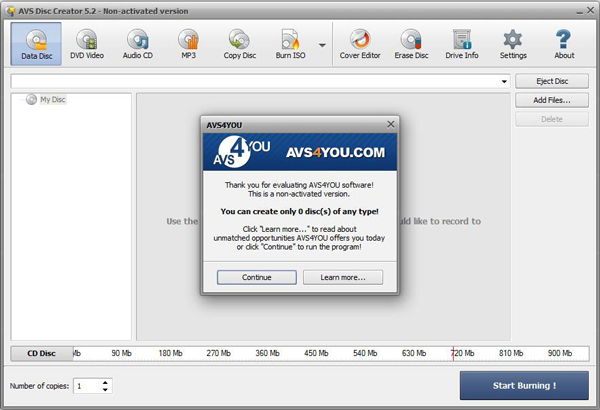Select the MP3 disc icon
Viewport: 600px width, 410px height.
(189, 44)
